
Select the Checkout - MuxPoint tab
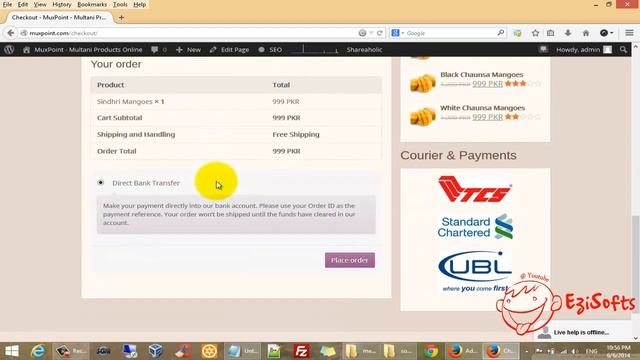coord(59,18)
